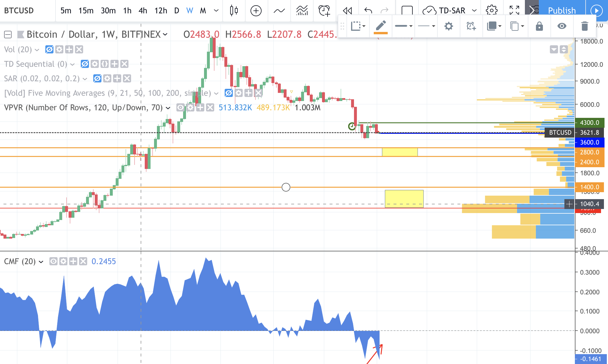Open chart settings with the gear icon
608x364 pixels.
point(491,10)
